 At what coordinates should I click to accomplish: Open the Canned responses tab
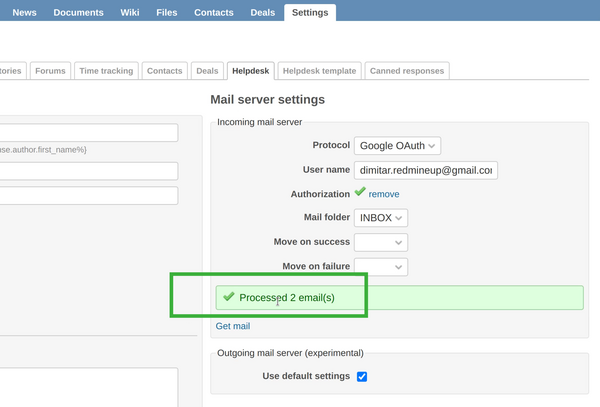pos(407,71)
